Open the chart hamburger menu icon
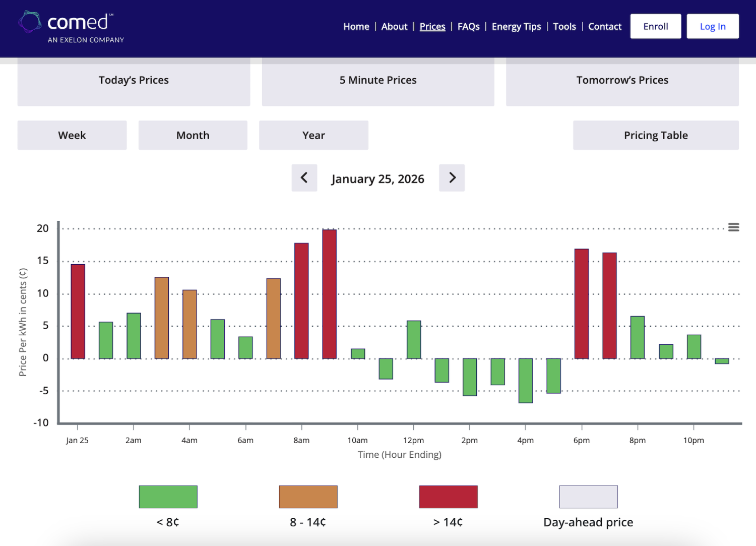 click(733, 227)
